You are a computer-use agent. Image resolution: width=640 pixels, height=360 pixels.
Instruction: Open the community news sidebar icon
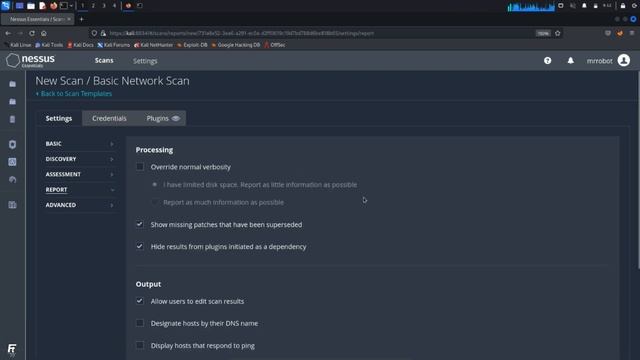(x=13, y=205)
